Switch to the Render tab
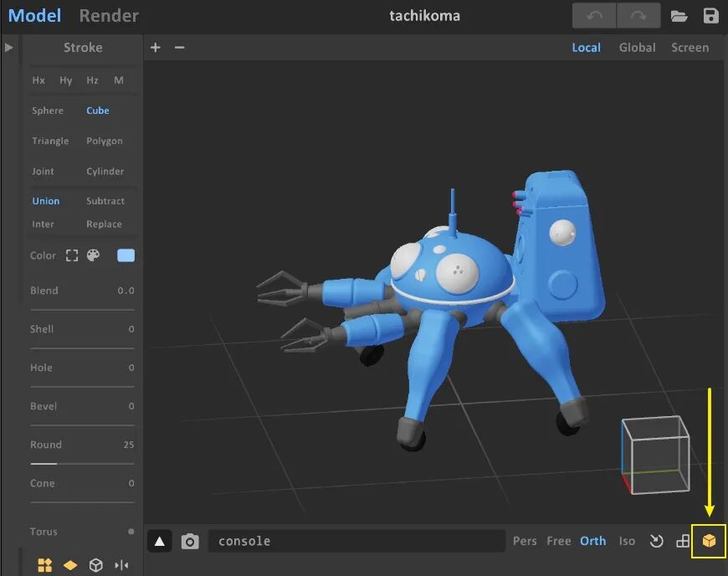The image size is (728, 576). coord(109,16)
